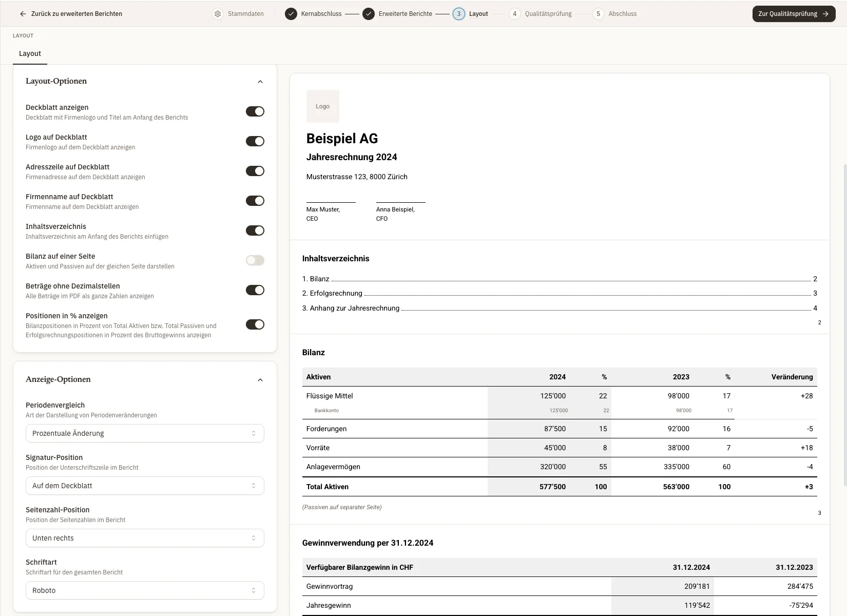Click Jahresrechnung 2024 heading

[352, 157]
